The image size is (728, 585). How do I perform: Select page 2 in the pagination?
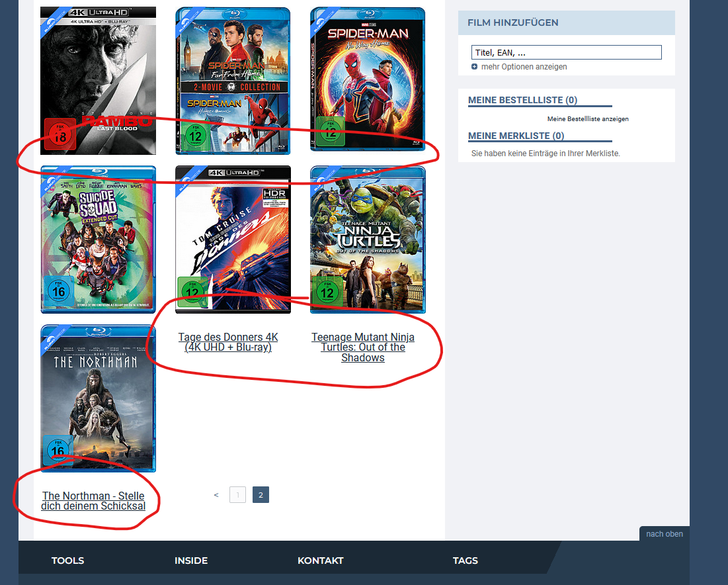point(261,495)
